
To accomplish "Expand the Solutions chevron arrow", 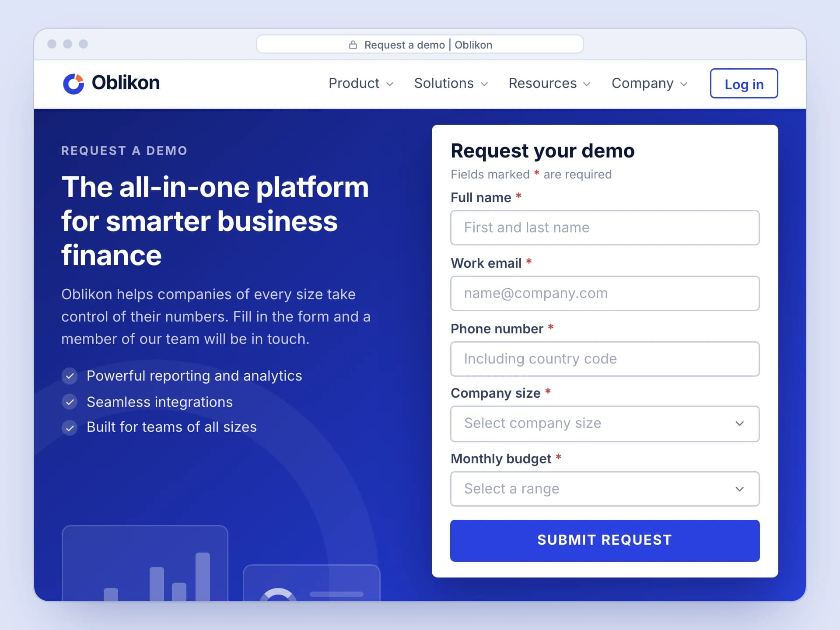I will [484, 84].
